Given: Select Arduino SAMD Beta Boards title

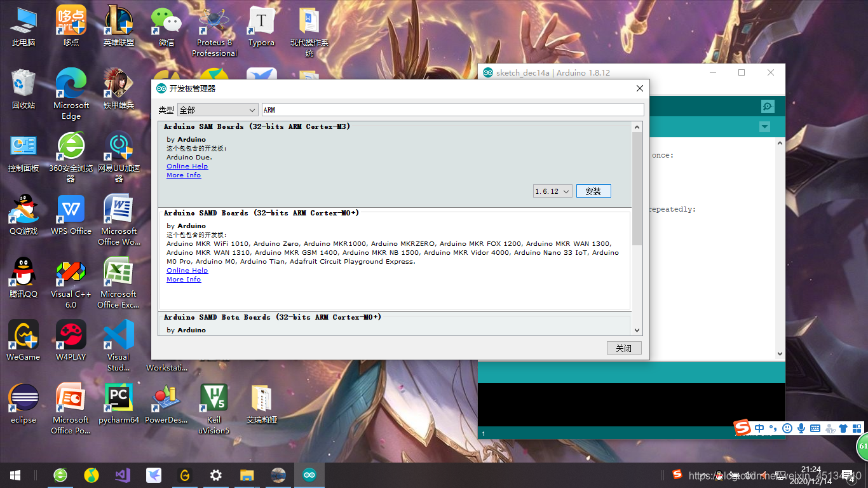Looking at the screenshot, I should point(273,317).
